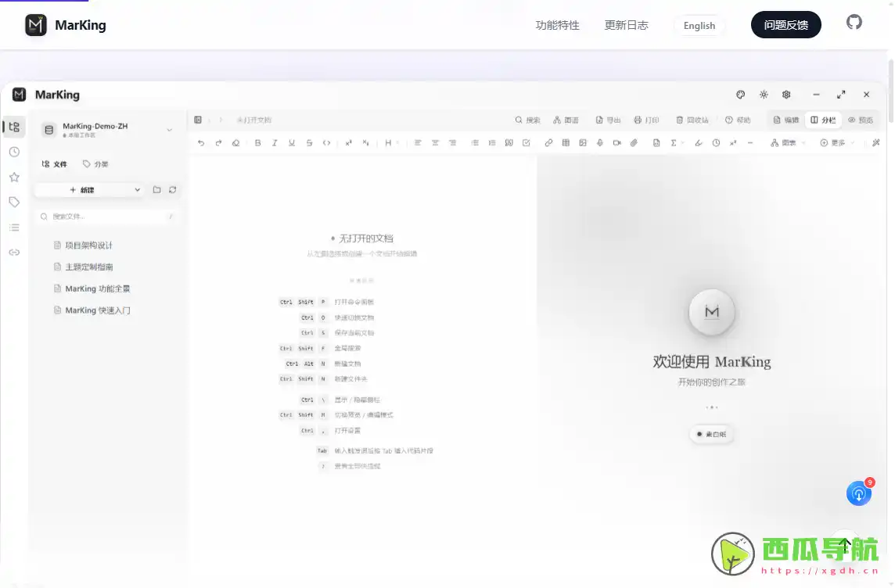Image resolution: width=895 pixels, height=588 pixels.
Task: Insert audio with the microphone icon
Action: (x=600, y=143)
